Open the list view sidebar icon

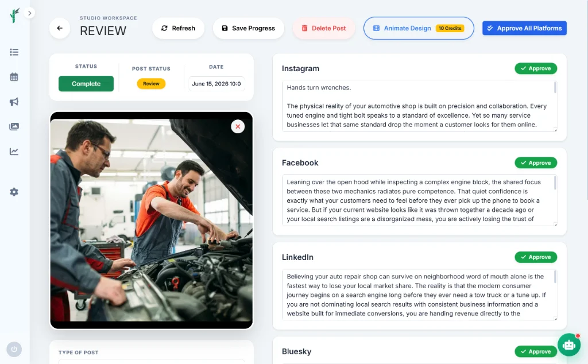tap(14, 52)
